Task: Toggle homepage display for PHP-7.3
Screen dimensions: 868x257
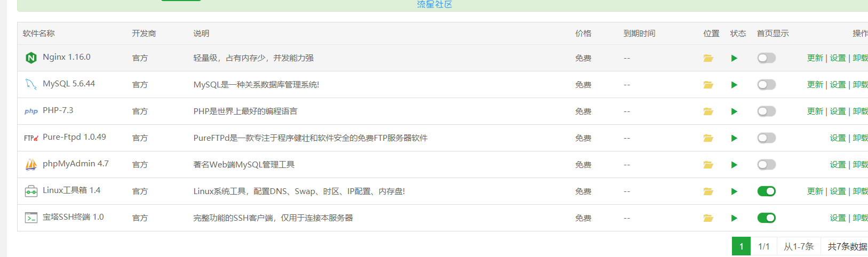Action: [766, 111]
